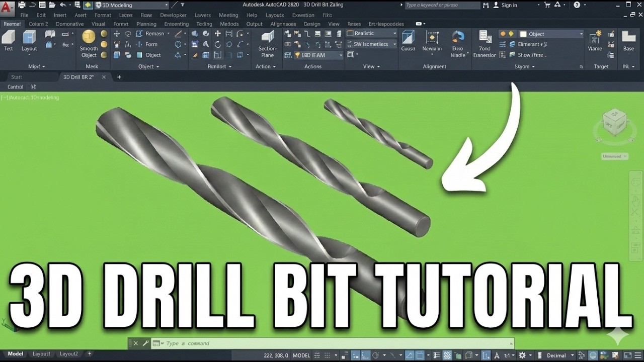This screenshot has height=362, width=644.
Task: Click the Base view icon
Action: coord(629,37)
